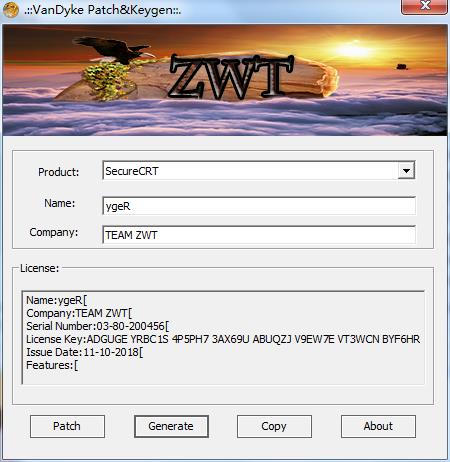
Task: Open the About dialog
Action: (378, 426)
